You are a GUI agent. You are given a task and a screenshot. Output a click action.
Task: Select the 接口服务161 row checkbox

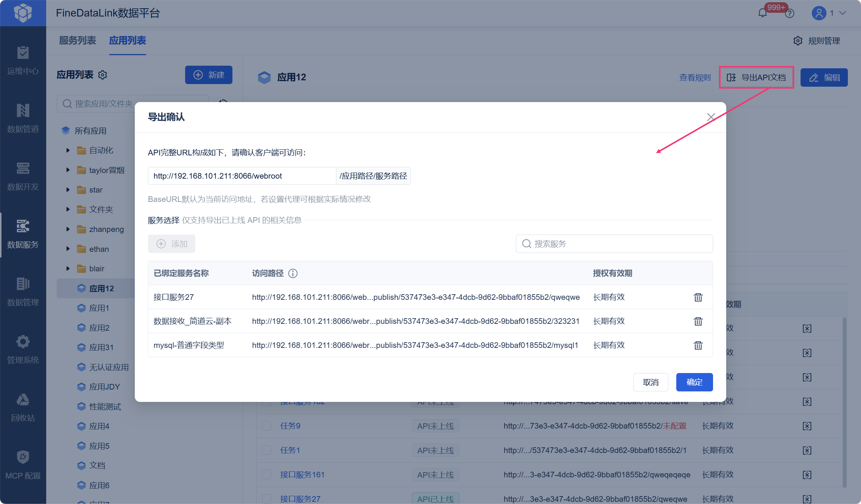pyautogui.click(x=267, y=474)
